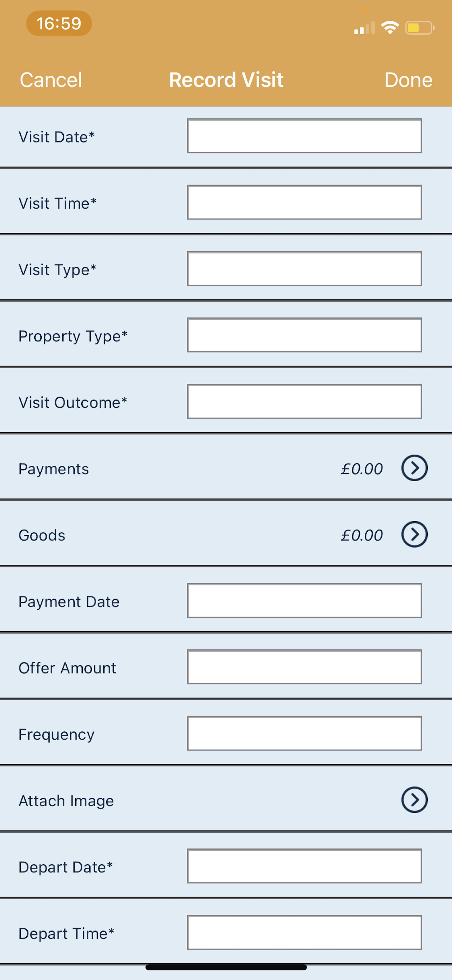Open the Property Type picker field
Image resolution: width=452 pixels, height=980 pixels.
304,335
